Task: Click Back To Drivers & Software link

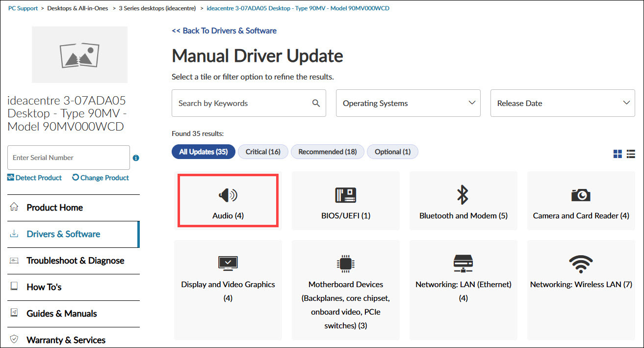Action: 224,30
